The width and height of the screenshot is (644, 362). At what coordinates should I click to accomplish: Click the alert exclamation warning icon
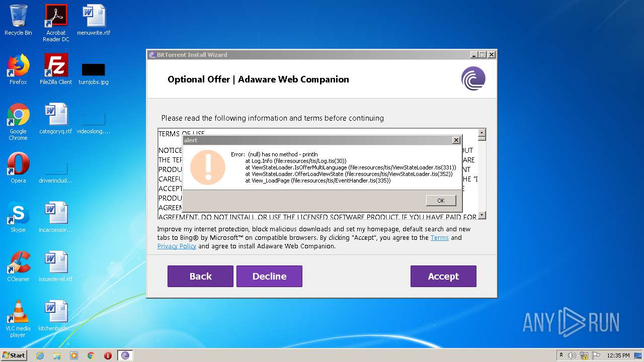207,167
